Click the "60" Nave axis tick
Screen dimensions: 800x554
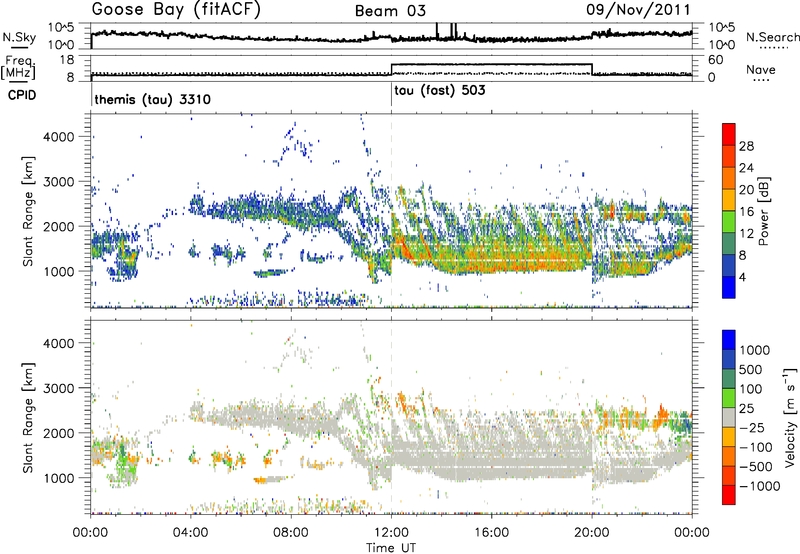[716, 60]
